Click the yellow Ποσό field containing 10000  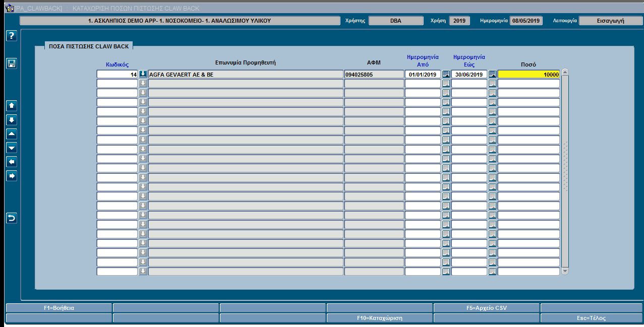click(x=529, y=74)
